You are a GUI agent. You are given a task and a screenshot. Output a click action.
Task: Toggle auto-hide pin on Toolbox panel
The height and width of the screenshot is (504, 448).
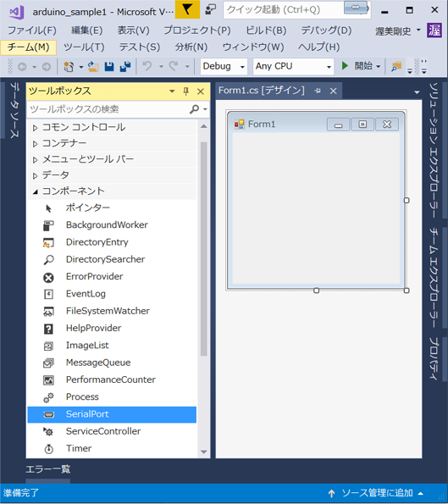tap(185, 91)
